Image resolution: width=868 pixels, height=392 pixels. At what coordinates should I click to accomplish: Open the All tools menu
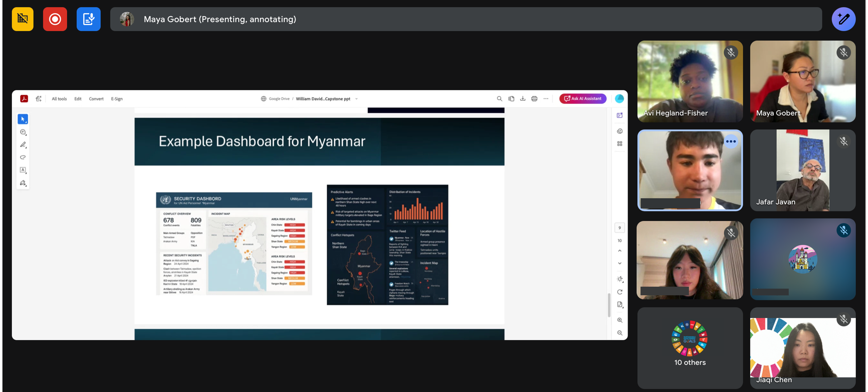click(x=59, y=99)
